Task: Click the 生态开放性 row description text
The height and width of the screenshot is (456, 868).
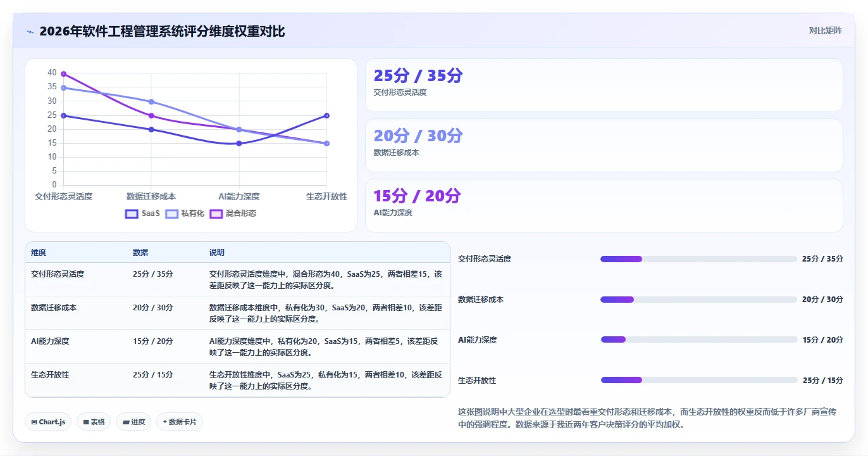Action: click(326, 381)
